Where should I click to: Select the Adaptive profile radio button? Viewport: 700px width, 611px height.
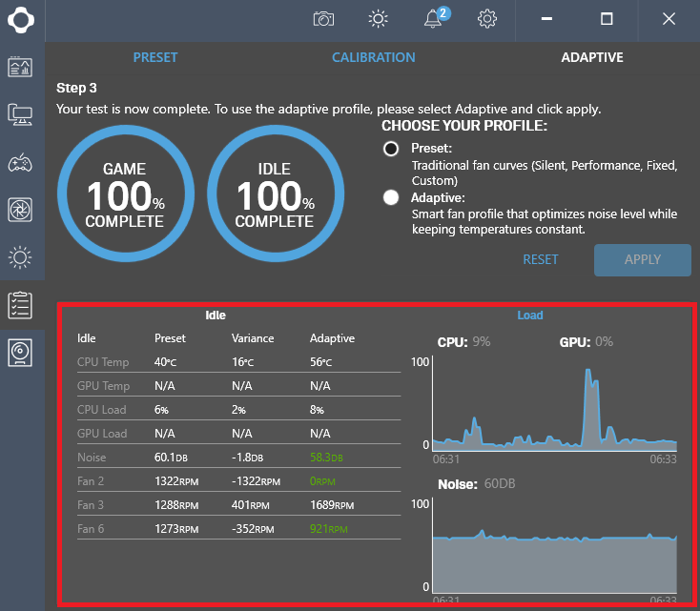[391, 197]
